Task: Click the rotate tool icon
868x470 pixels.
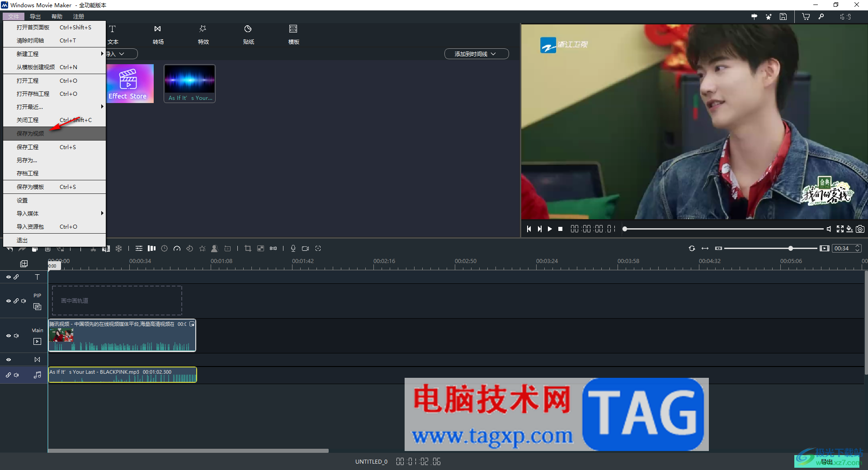Action: (x=189, y=249)
